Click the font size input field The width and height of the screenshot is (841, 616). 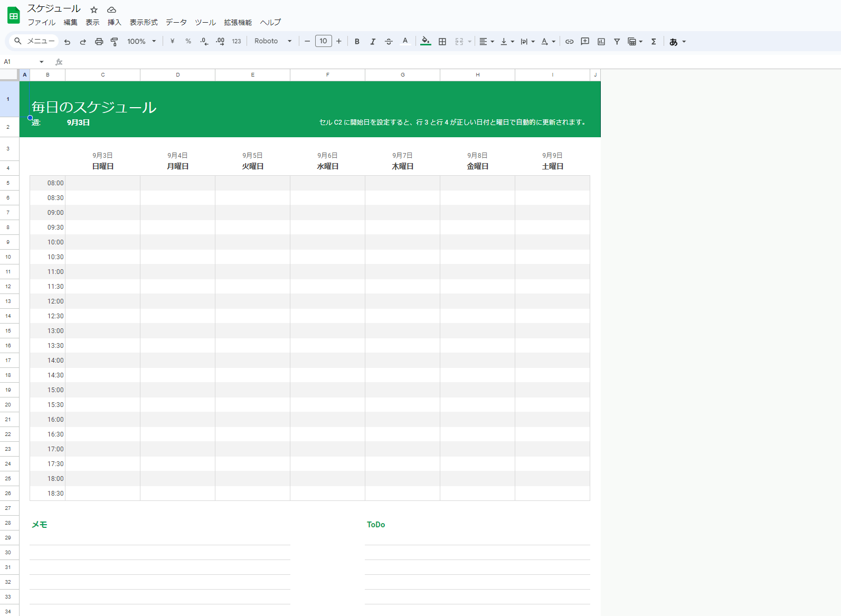(x=323, y=41)
